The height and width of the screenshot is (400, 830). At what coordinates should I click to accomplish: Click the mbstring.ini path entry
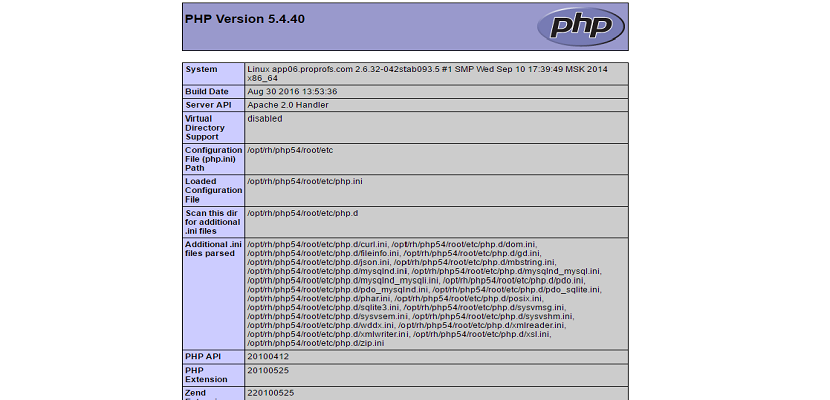click(474, 262)
